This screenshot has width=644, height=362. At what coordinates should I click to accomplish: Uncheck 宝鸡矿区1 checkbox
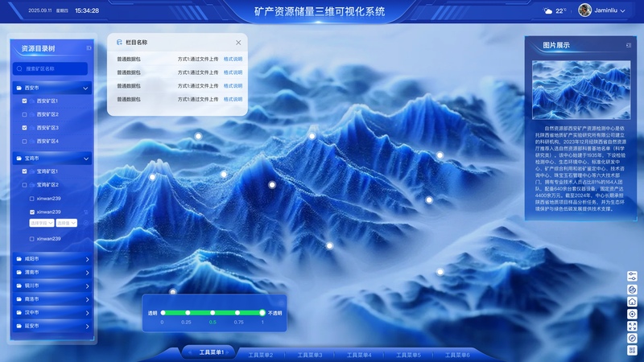point(24,171)
